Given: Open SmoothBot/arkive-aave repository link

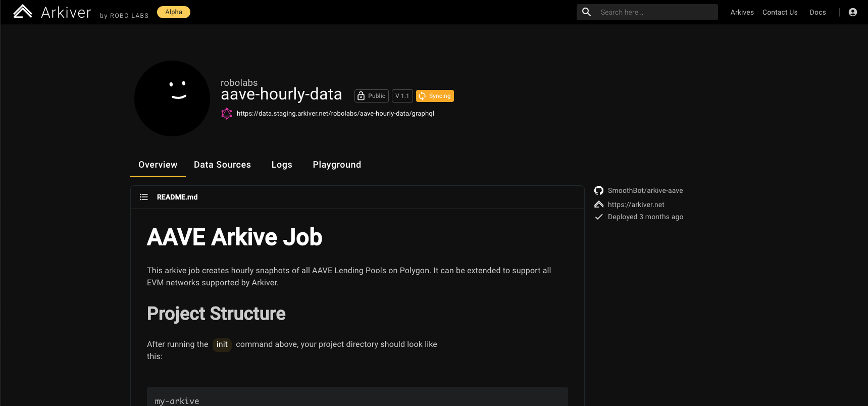Looking at the screenshot, I should (645, 190).
